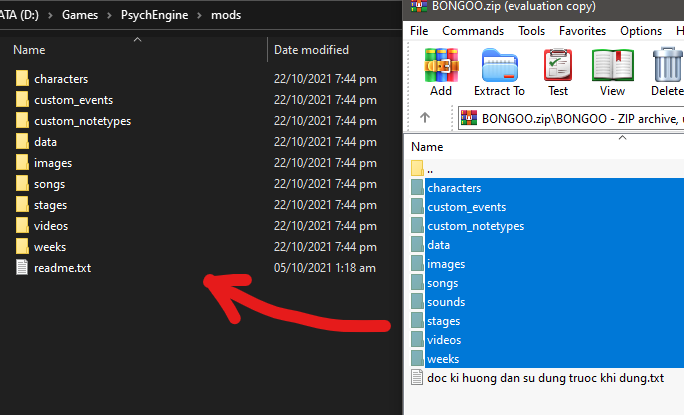The height and width of the screenshot is (415, 684).
Task: Click the Extract To toolbar icon
Action: (499, 65)
